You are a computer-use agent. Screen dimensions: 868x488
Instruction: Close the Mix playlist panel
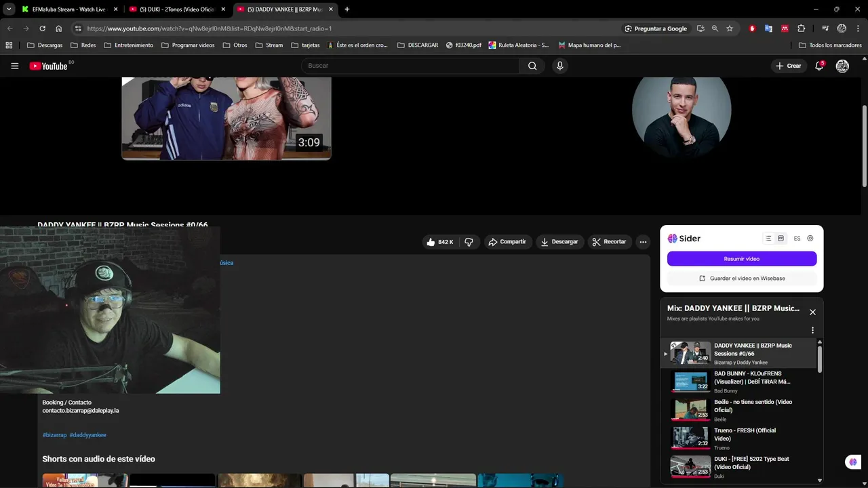812,312
